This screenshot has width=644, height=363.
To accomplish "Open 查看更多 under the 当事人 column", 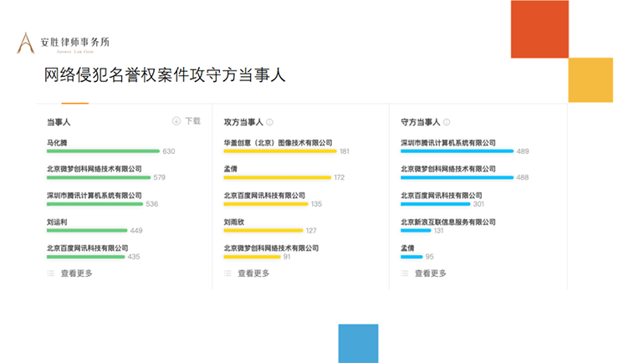I will (x=77, y=274).
